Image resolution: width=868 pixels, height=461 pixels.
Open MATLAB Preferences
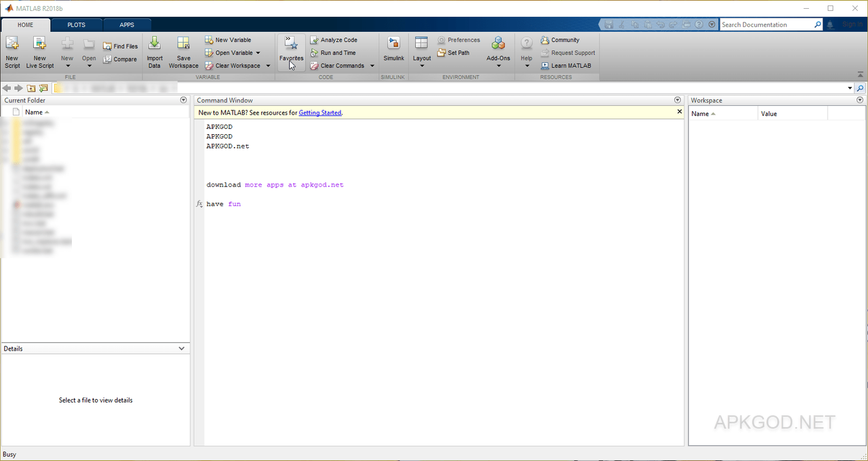pos(458,40)
